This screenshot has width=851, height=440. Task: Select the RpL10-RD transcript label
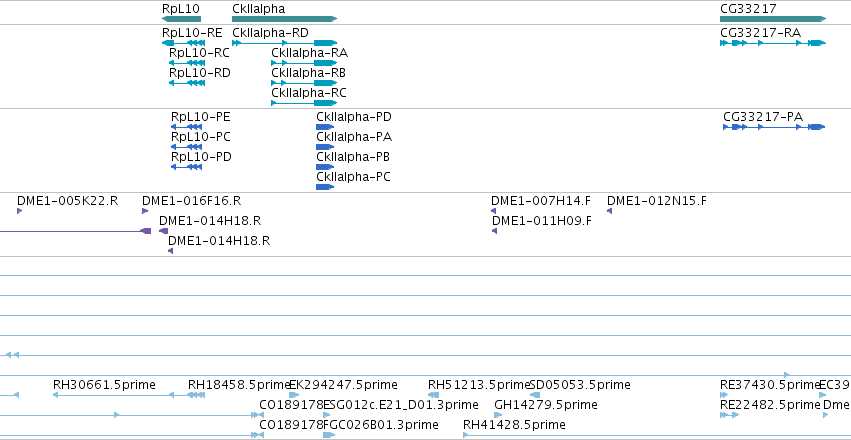point(200,73)
